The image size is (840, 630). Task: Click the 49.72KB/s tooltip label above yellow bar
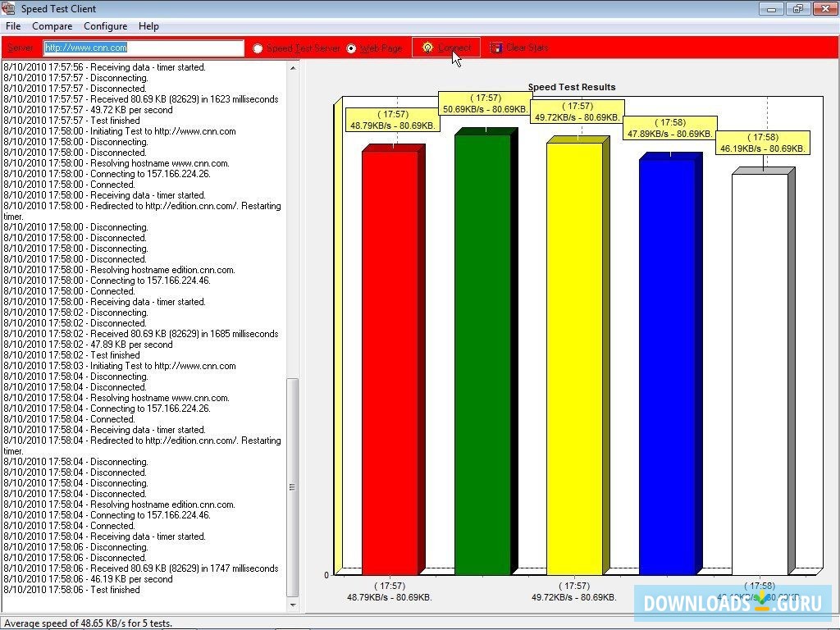577,112
